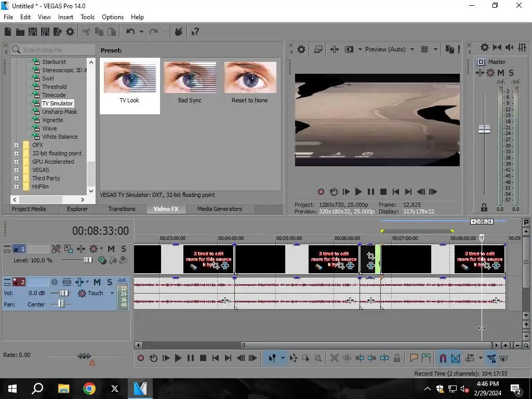This screenshot has height=399, width=532.
Task: Toggle preview on external monitor icon
Action: [x=318, y=49]
